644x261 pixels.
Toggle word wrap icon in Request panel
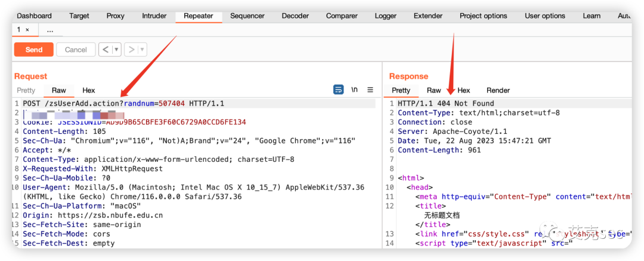pyautogui.click(x=338, y=90)
